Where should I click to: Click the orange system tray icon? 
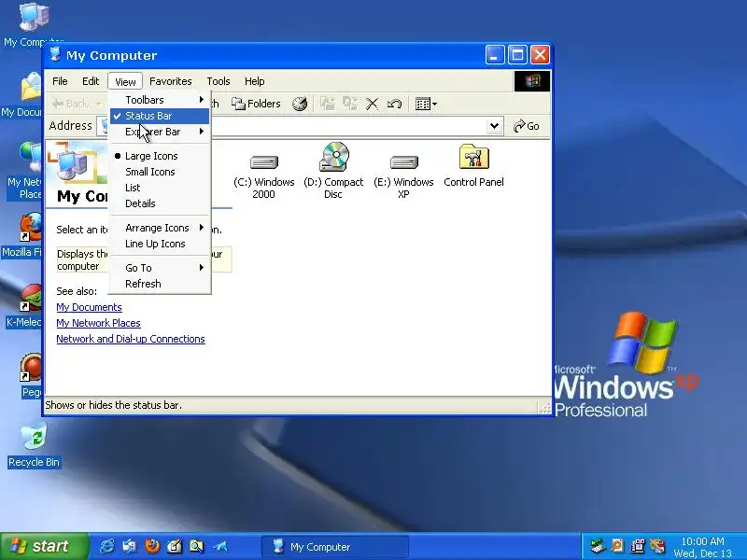pyautogui.click(x=617, y=546)
